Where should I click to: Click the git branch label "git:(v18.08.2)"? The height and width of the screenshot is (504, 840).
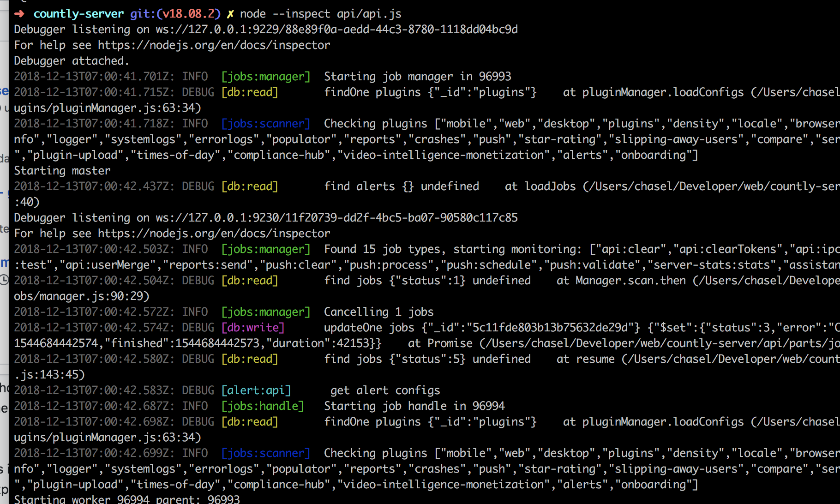(175, 14)
